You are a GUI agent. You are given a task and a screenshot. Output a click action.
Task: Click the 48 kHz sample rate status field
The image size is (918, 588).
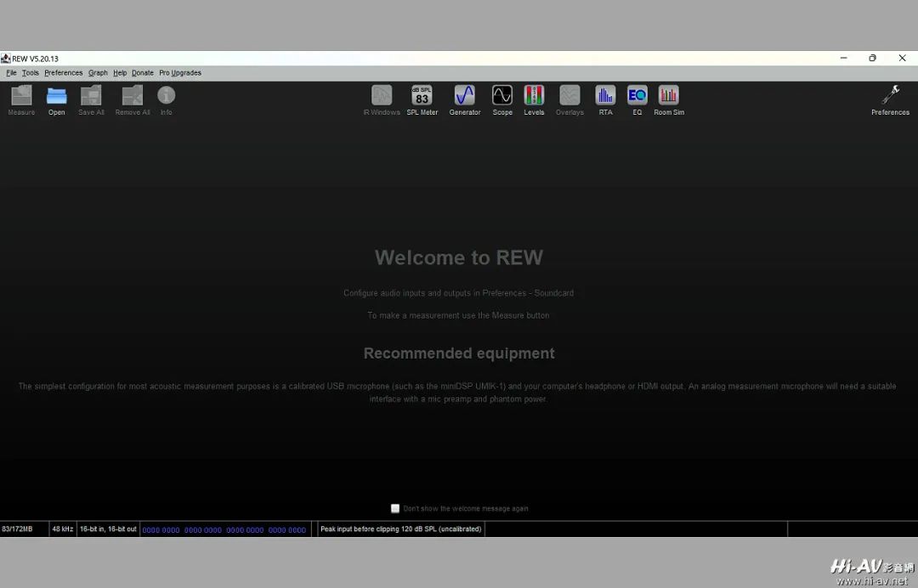click(x=63, y=529)
